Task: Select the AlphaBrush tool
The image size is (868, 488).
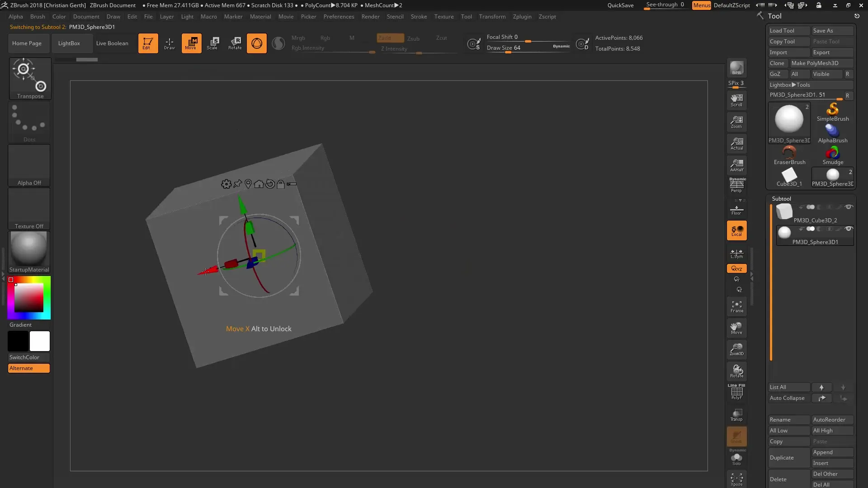Action: (x=833, y=134)
